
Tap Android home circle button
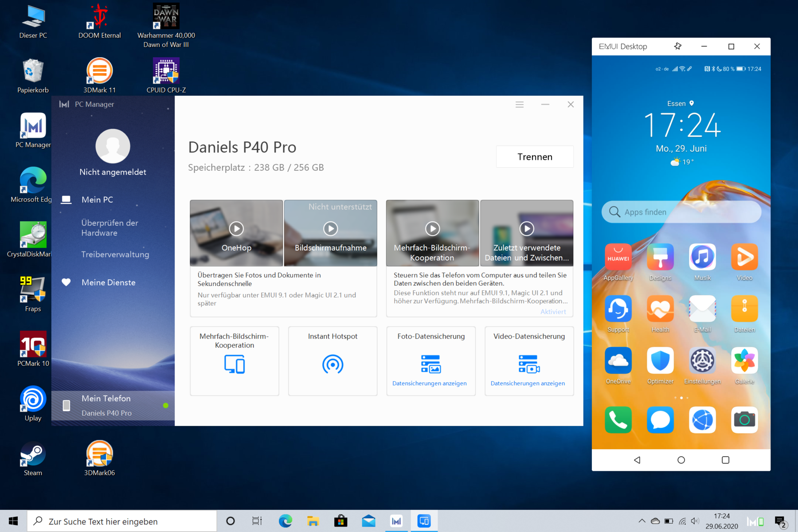click(681, 460)
